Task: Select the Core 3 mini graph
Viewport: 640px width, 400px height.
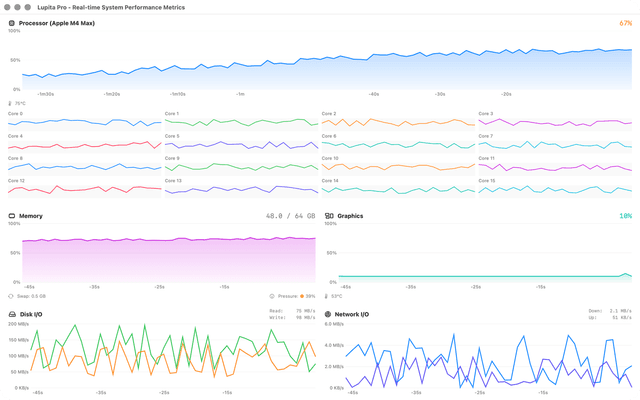Action: pyautogui.click(x=554, y=122)
